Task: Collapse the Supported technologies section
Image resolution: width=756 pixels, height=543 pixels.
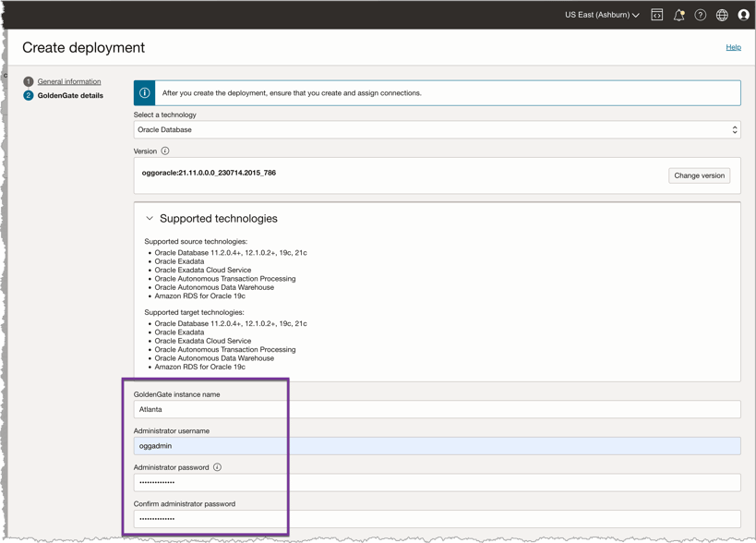Action: point(150,219)
